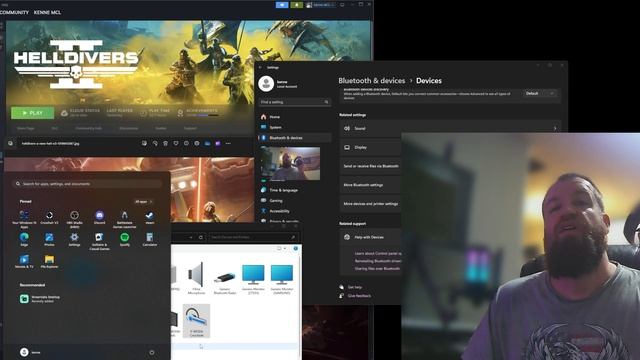The image size is (640, 360).
Task: Click blue help icon in Devices window
Action: (296, 248)
